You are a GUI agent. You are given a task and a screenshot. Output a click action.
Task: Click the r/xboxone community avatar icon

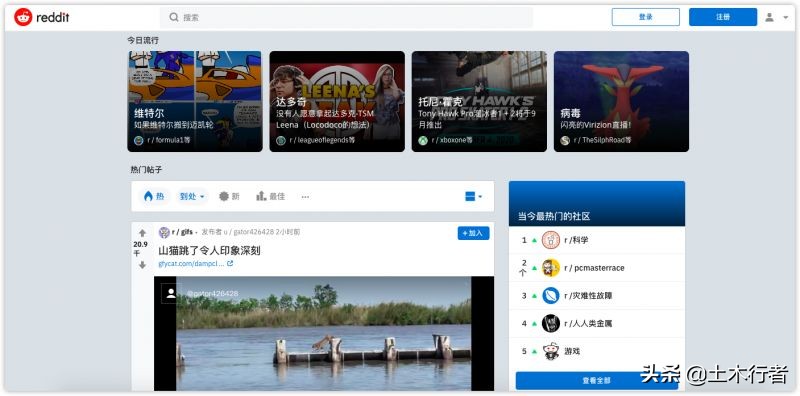pos(423,140)
